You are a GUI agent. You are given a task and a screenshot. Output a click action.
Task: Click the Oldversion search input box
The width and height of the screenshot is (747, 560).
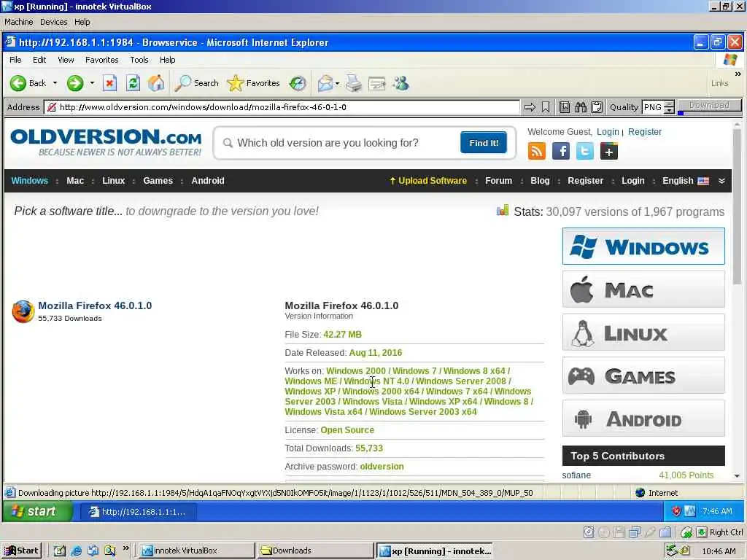(336, 143)
